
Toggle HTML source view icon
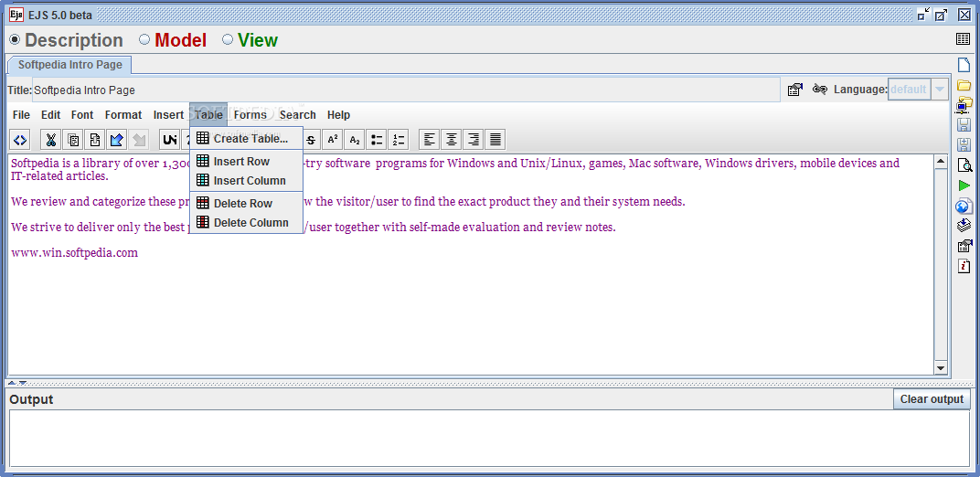click(x=20, y=140)
